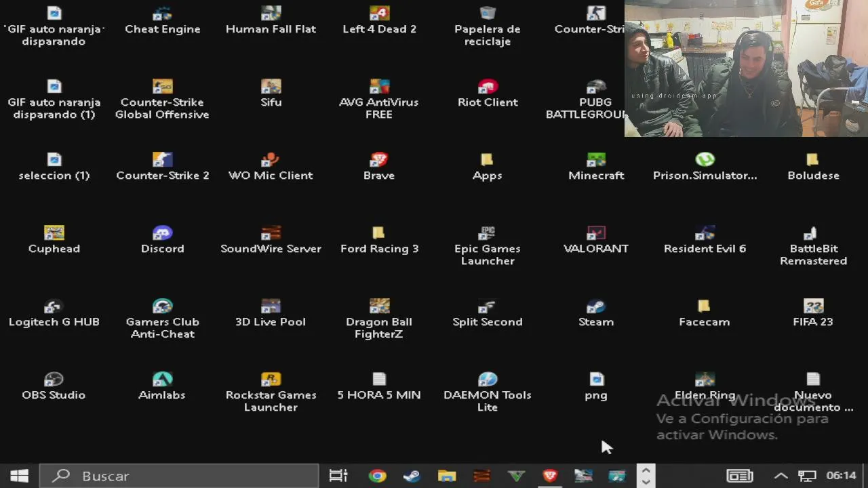Open OBS Studio desktop shortcut
This screenshot has height=488, width=868.
54,386
